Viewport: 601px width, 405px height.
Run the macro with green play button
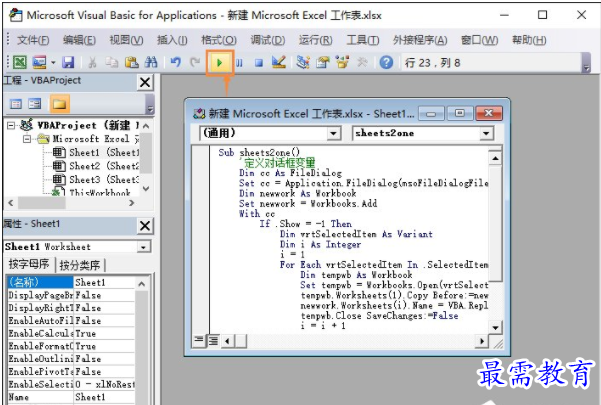220,62
